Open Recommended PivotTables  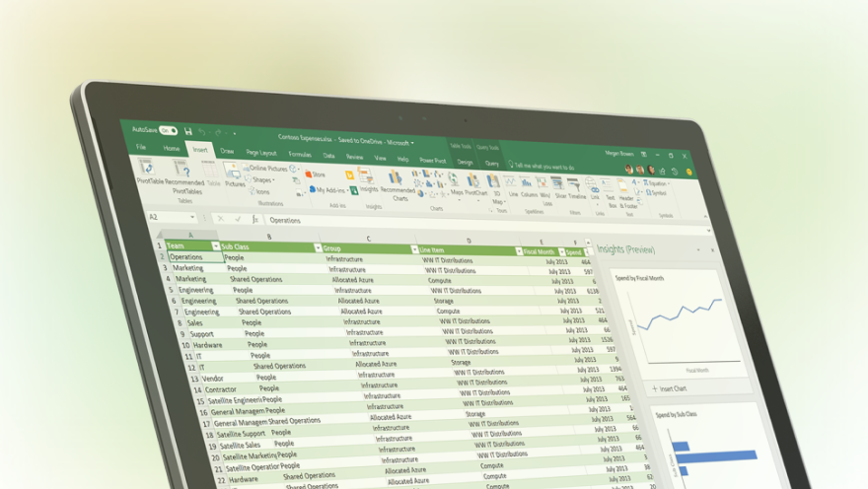(x=184, y=177)
